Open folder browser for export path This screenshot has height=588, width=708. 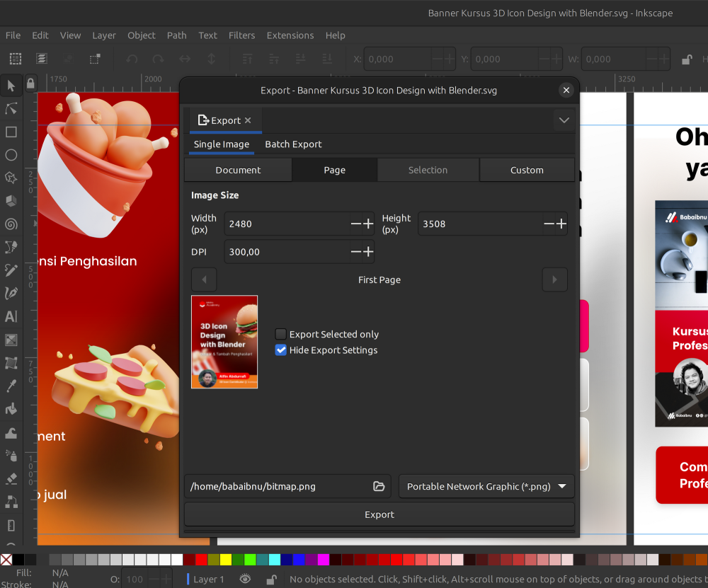[379, 486]
